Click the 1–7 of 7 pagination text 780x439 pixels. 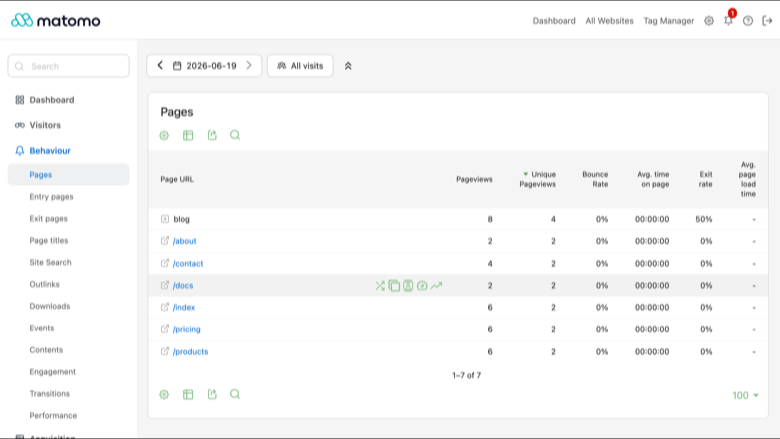point(467,375)
